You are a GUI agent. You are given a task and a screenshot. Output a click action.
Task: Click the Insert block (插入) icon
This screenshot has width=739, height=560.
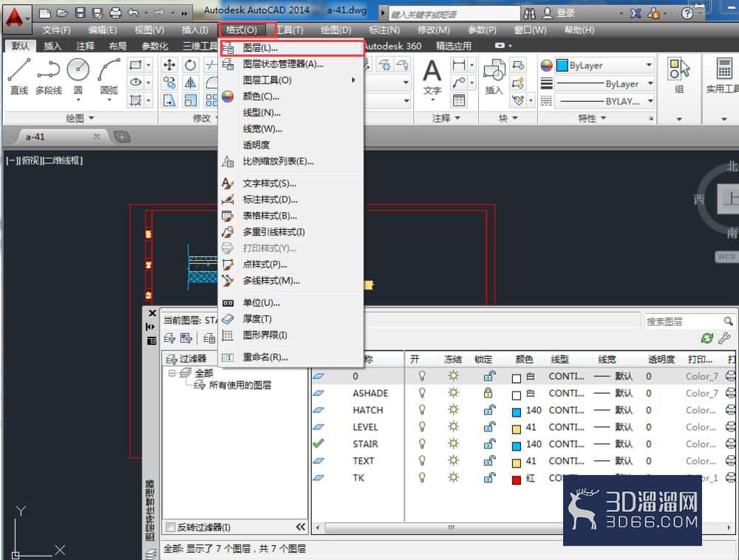[494, 76]
